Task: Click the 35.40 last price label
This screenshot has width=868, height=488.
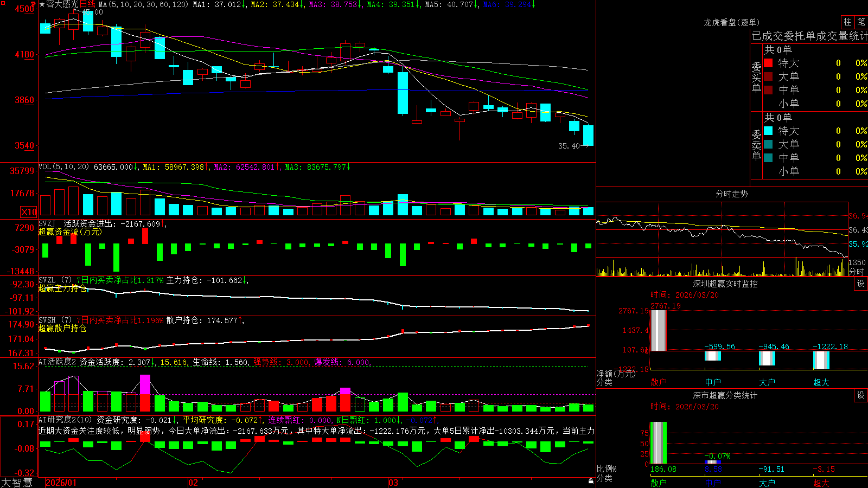Action: (x=569, y=146)
